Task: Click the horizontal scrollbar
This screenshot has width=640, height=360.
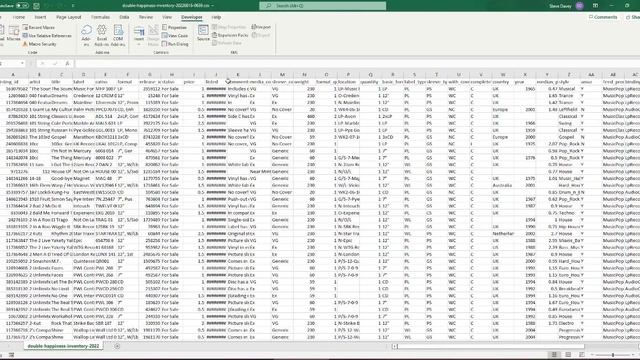Action: click(x=490, y=347)
